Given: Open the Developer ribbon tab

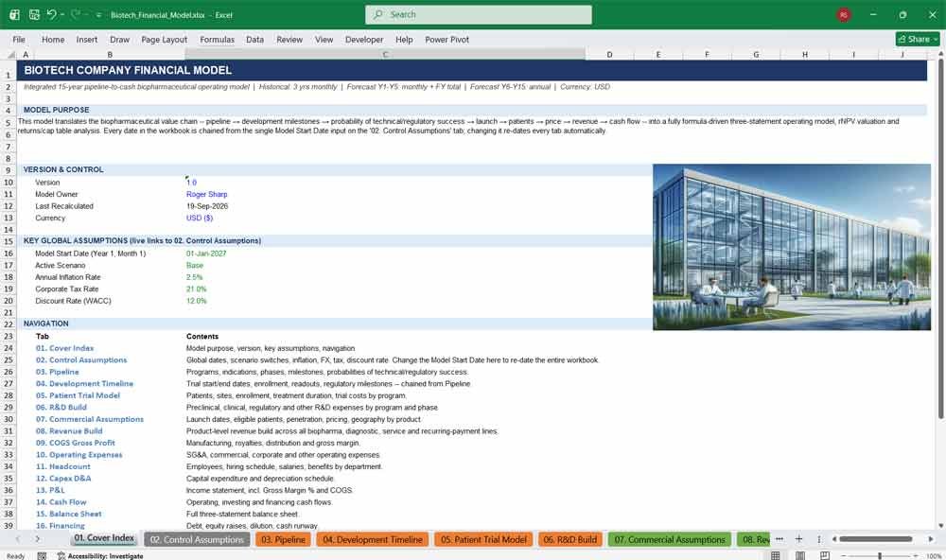Looking at the screenshot, I should tap(364, 39).
